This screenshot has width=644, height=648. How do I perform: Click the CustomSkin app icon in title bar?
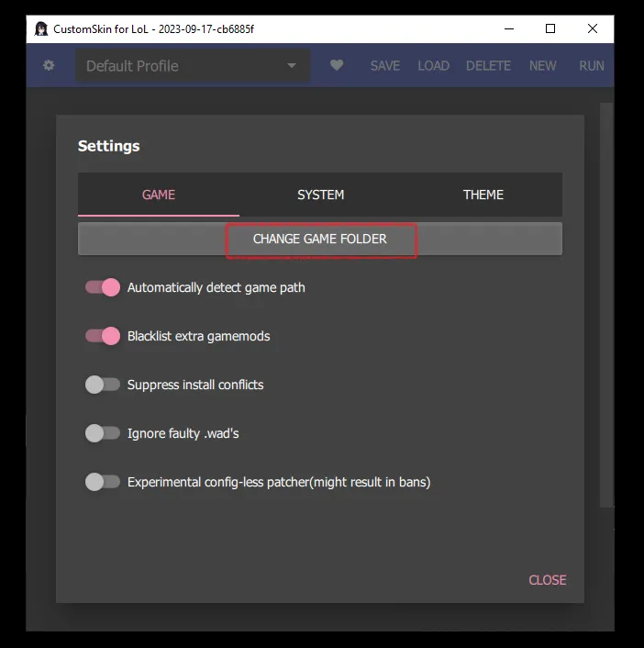pos(41,29)
